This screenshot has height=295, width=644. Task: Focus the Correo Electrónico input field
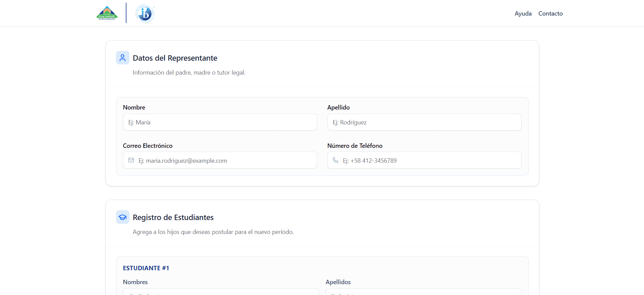(x=220, y=160)
